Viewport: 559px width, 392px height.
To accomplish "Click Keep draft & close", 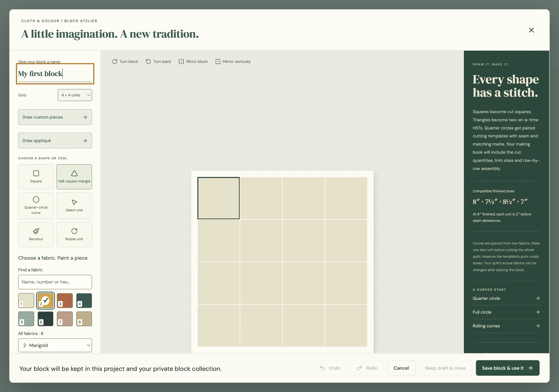I will coord(445,368).
